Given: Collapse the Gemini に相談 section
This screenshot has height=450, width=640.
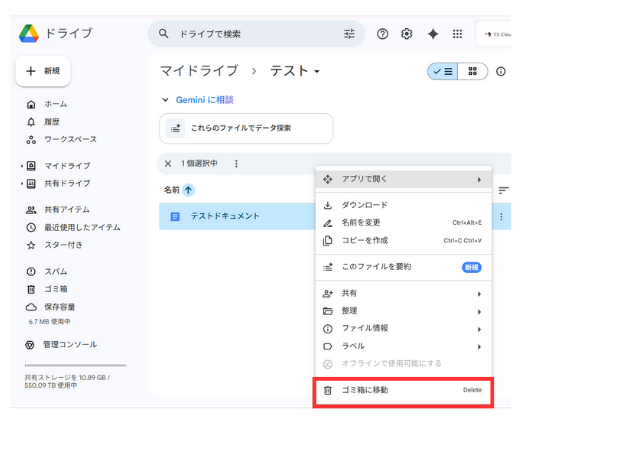Looking at the screenshot, I should coord(166,100).
